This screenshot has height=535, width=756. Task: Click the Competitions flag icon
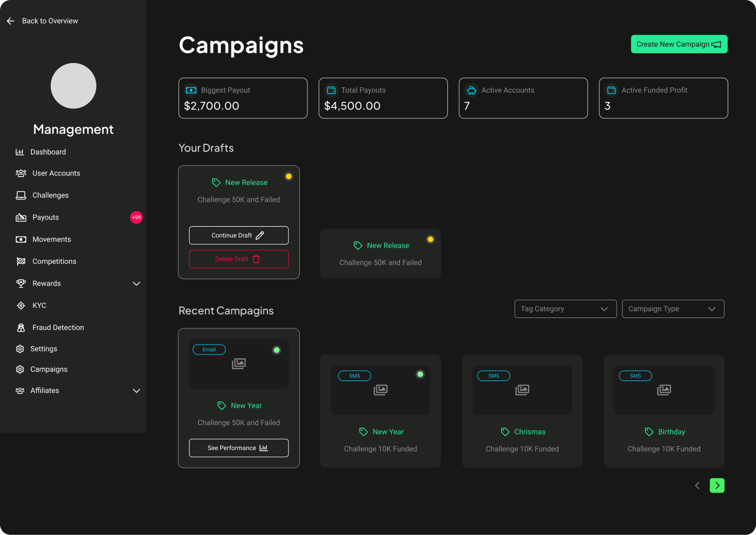[x=21, y=261]
